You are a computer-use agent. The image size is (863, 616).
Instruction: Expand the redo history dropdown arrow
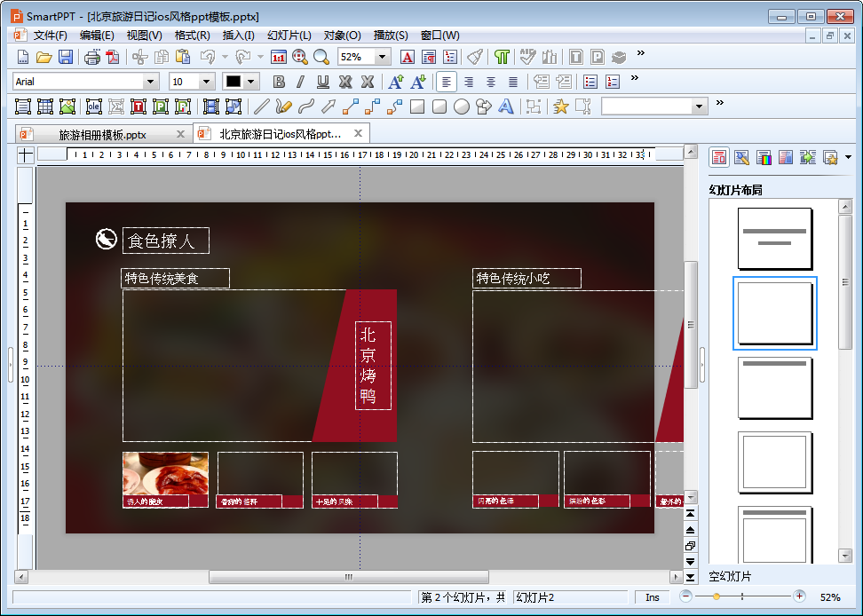click(260, 57)
